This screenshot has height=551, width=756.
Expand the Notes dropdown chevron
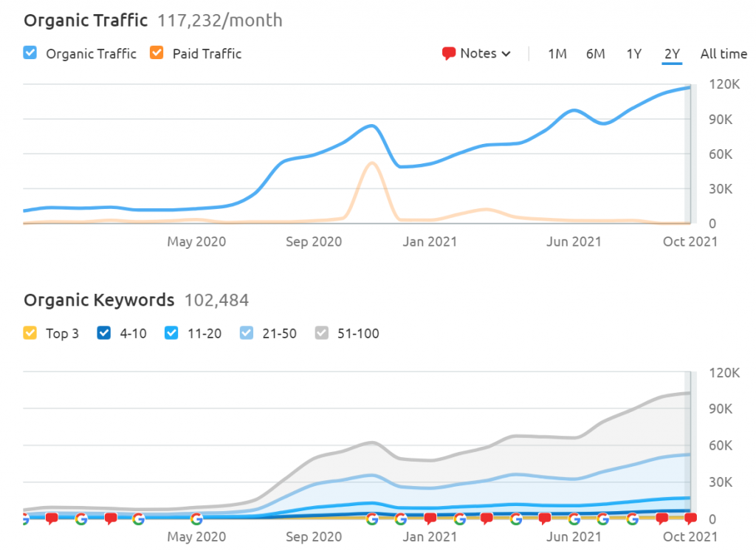(506, 54)
